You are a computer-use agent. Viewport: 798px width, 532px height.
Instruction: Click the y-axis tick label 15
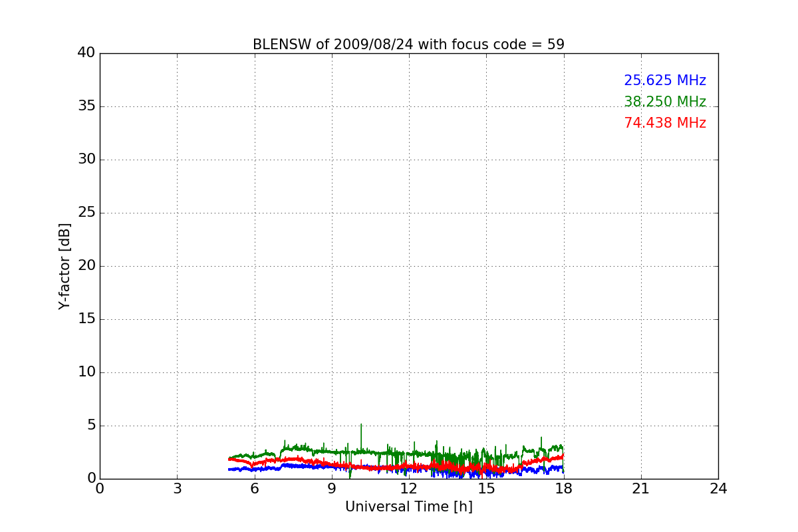click(x=86, y=319)
